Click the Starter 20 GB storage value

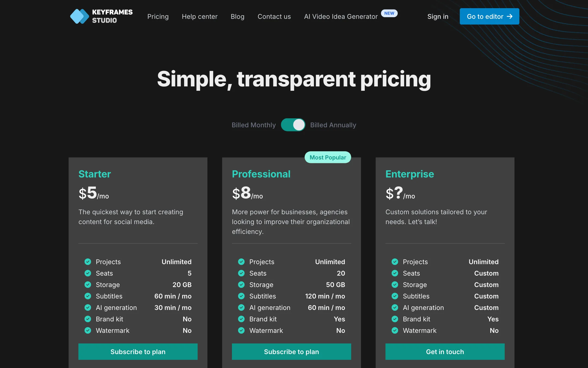click(x=182, y=285)
